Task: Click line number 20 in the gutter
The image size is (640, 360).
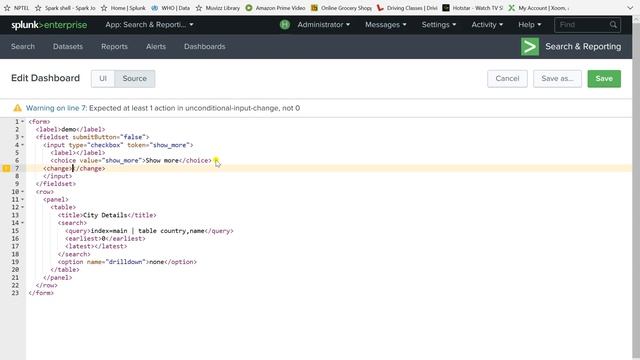Action: coord(16,269)
